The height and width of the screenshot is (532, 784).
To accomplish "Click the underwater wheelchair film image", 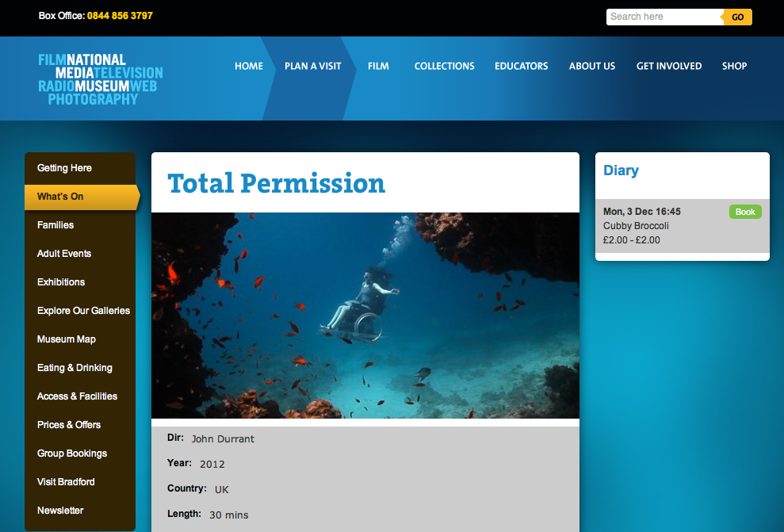I will click(x=365, y=316).
